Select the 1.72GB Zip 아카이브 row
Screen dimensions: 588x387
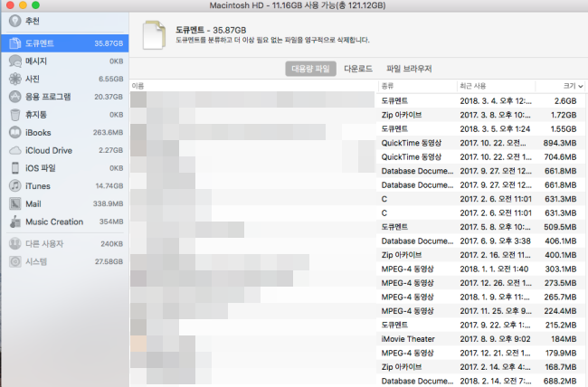point(357,115)
